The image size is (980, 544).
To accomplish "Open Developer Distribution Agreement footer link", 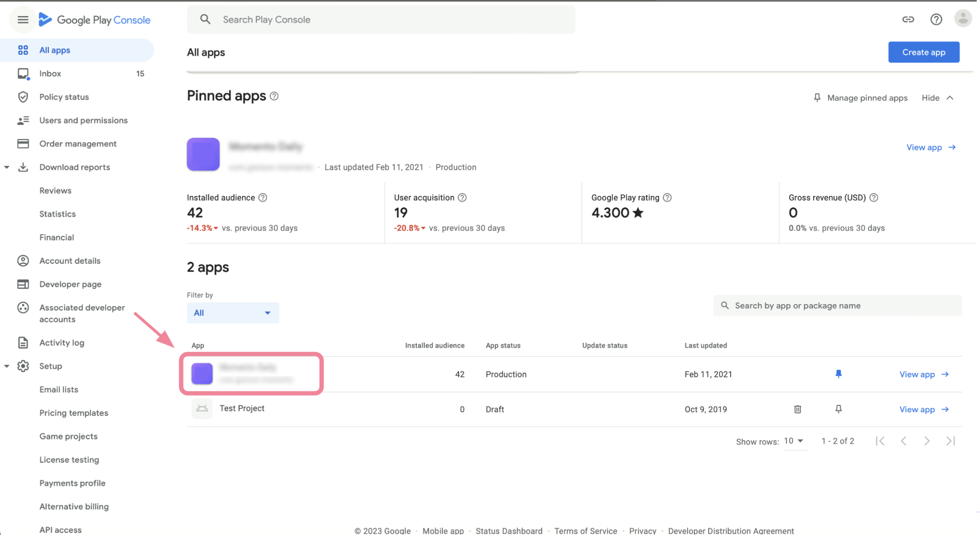I will point(731,531).
